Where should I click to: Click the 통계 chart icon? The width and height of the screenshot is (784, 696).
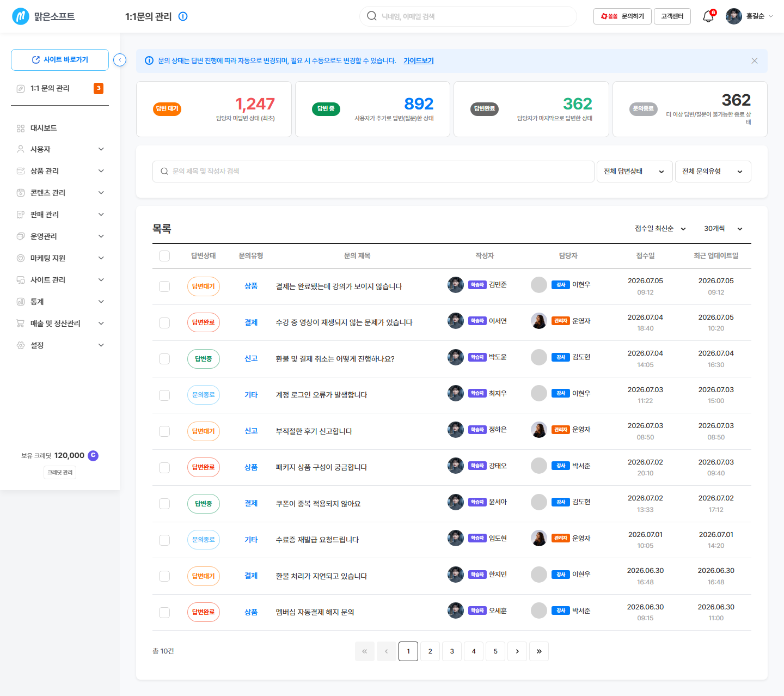click(21, 302)
